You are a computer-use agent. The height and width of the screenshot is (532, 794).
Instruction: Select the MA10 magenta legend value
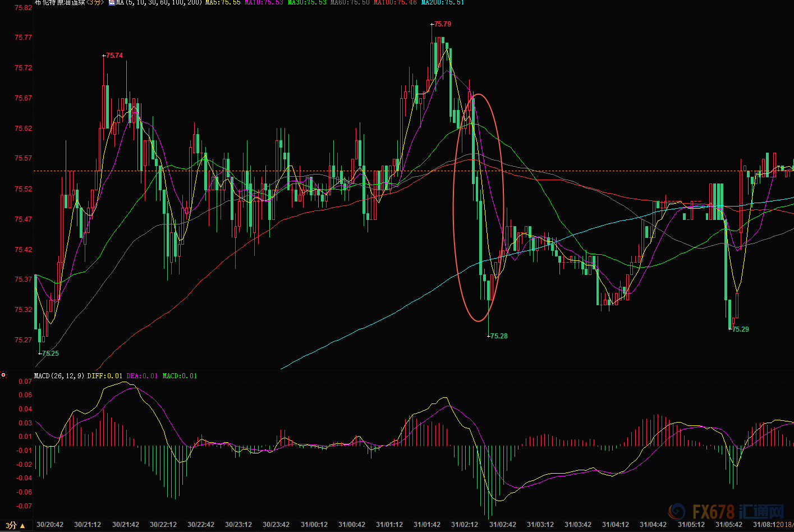tap(264, 3)
